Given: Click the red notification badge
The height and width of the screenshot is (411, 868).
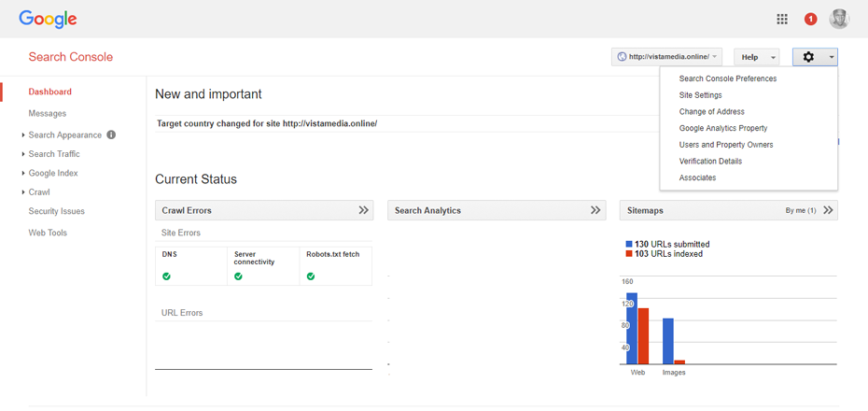Looking at the screenshot, I should [x=810, y=19].
